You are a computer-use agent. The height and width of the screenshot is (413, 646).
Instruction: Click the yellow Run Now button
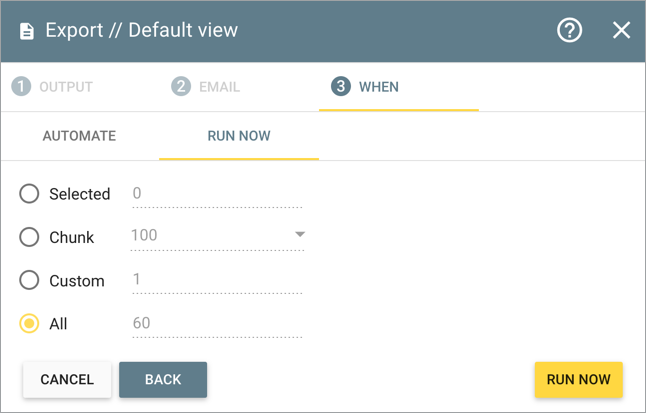click(578, 380)
